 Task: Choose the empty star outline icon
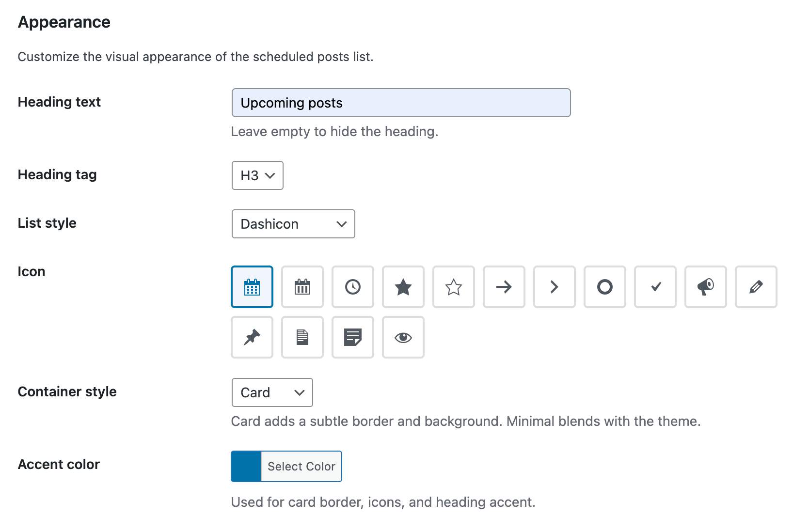pos(454,287)
